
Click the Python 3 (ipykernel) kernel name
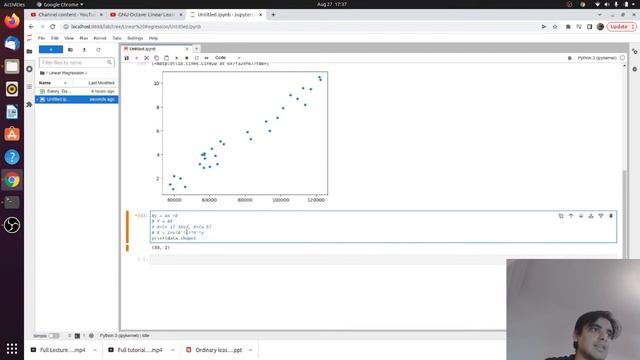597,58
